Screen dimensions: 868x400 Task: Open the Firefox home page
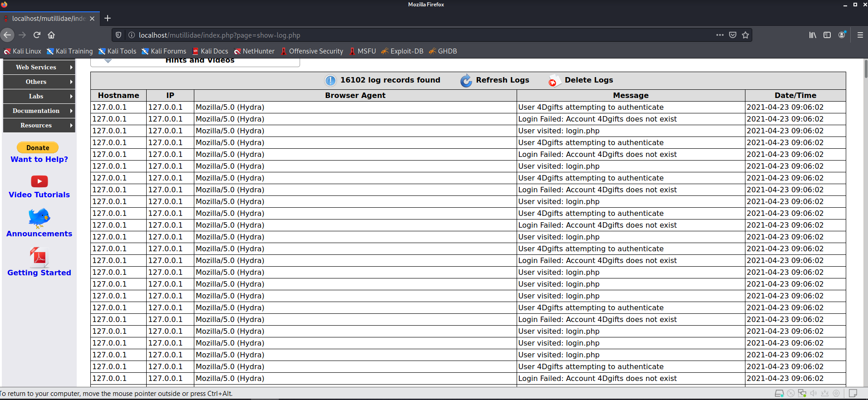coord(51,35)
